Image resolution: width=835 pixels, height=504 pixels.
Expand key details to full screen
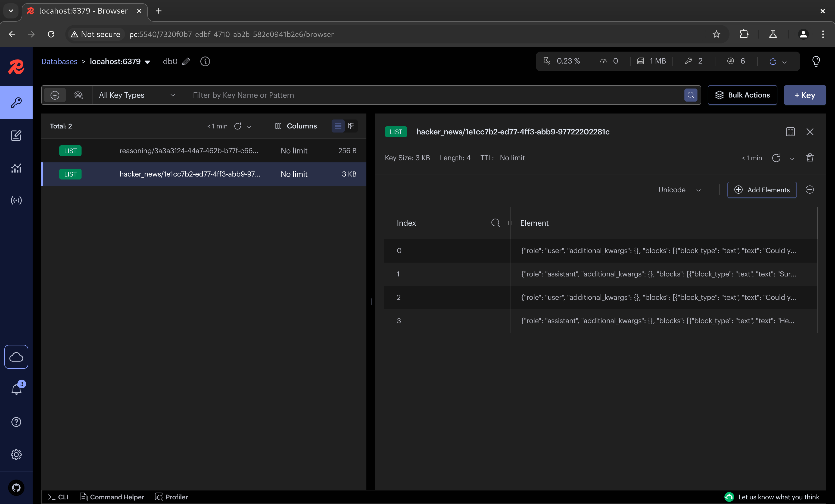(x=790, y=132)
